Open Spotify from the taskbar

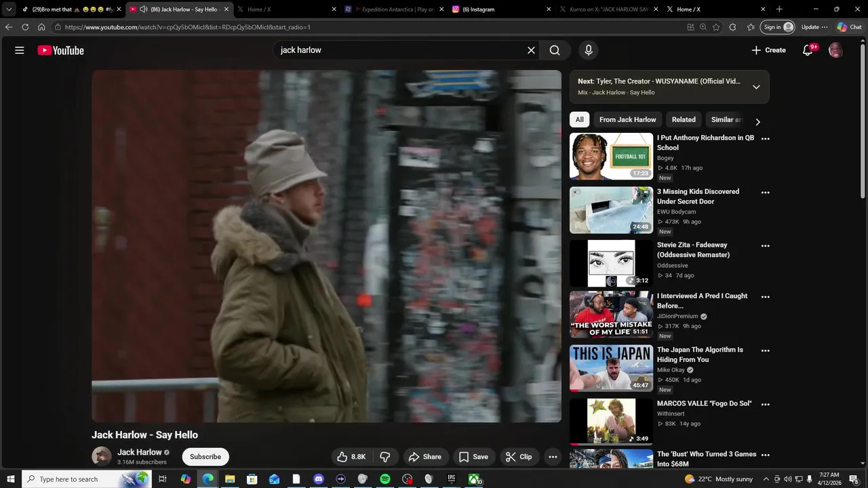pyautogui.click(x=385, y=479)
